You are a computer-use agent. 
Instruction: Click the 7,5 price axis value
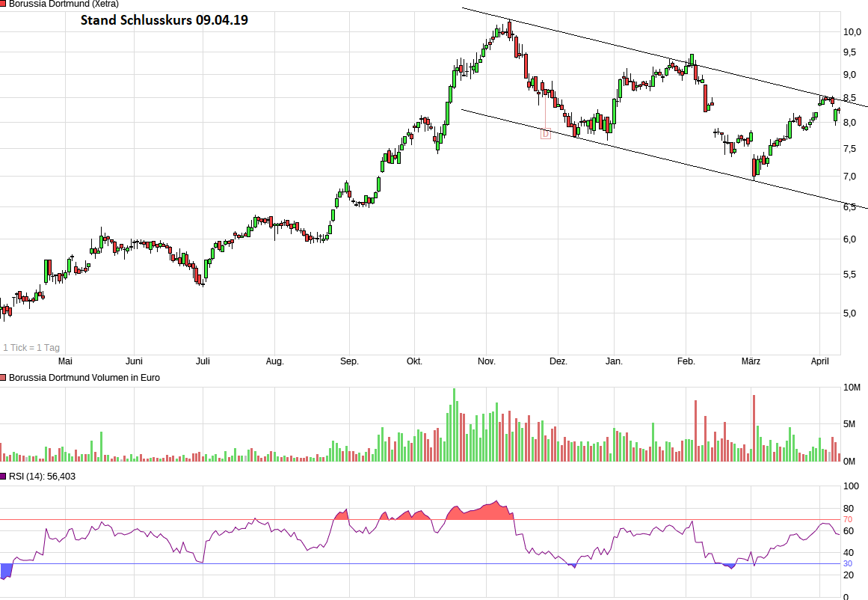(850, 149)
